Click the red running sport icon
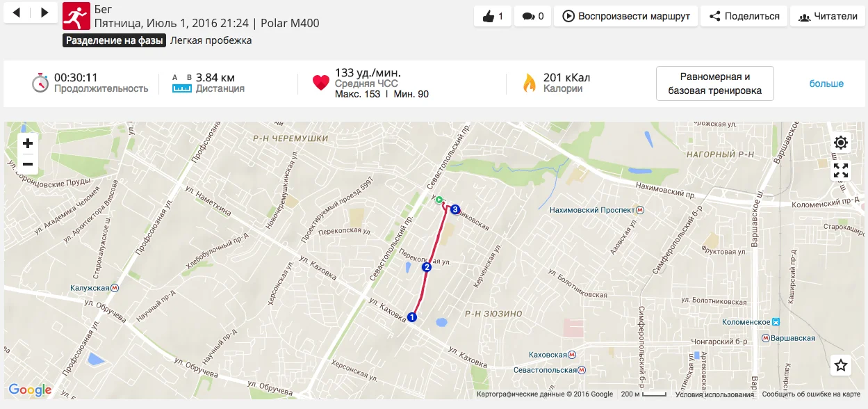 click(76, 16)
